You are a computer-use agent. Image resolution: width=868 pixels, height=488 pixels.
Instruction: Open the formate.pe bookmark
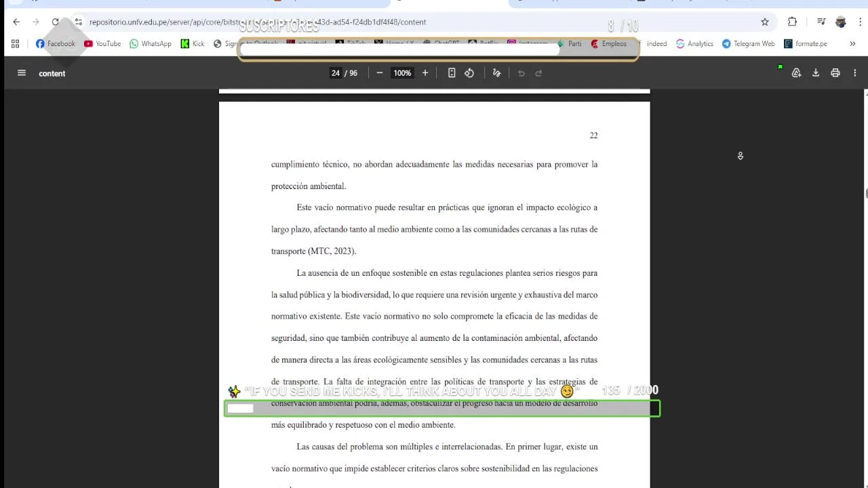click(806, 43)
